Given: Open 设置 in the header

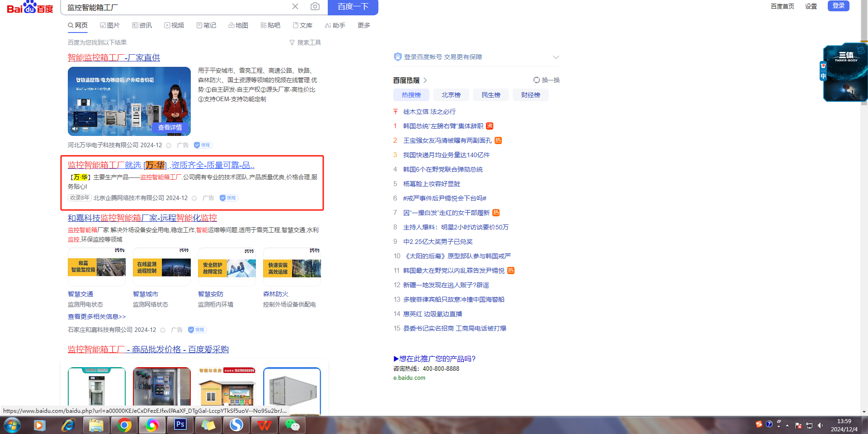Looking at the screenshot, I should point(811,6).
